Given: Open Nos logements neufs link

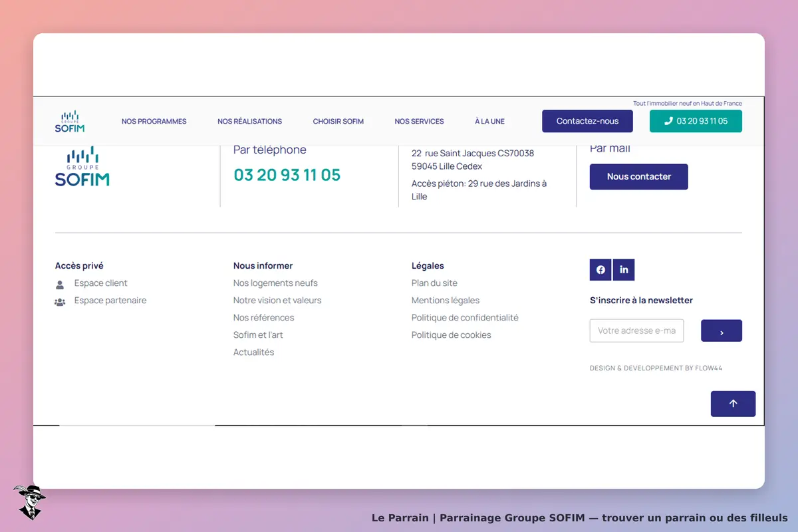Looking at the screenshot, I should pyautogui.click(x=275, y=283).
